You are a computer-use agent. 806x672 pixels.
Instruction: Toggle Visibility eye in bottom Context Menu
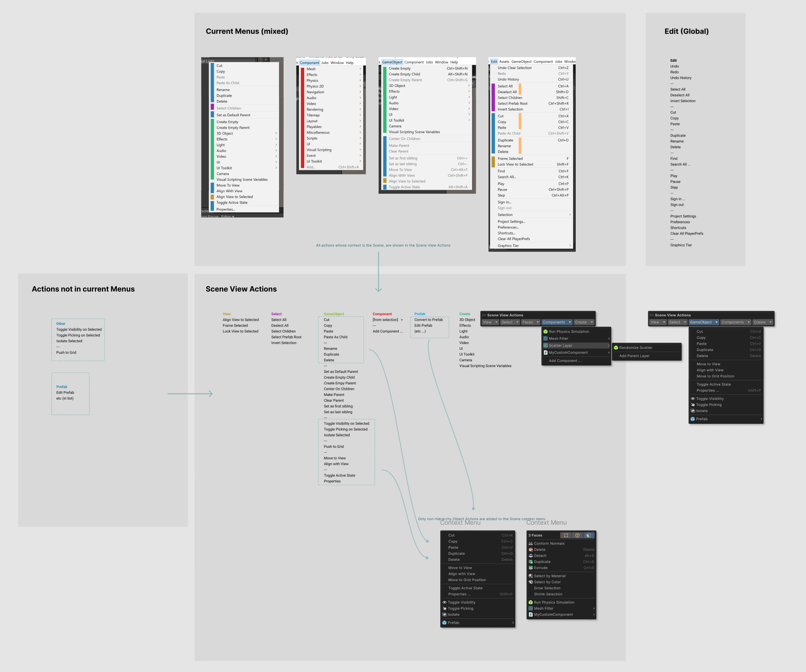tap(445, 602)
